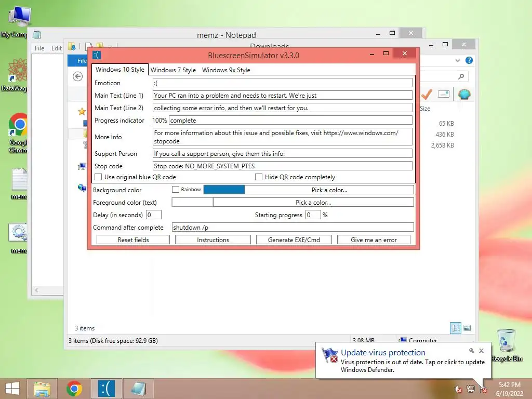Switch to the Windows 9x Style tab
The width and height of the screenshot is (532, 399).
[226, 70]
